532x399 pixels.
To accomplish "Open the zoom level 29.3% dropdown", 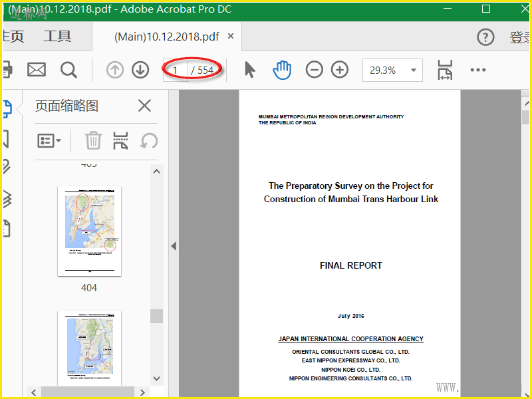I will coord(392,70).
